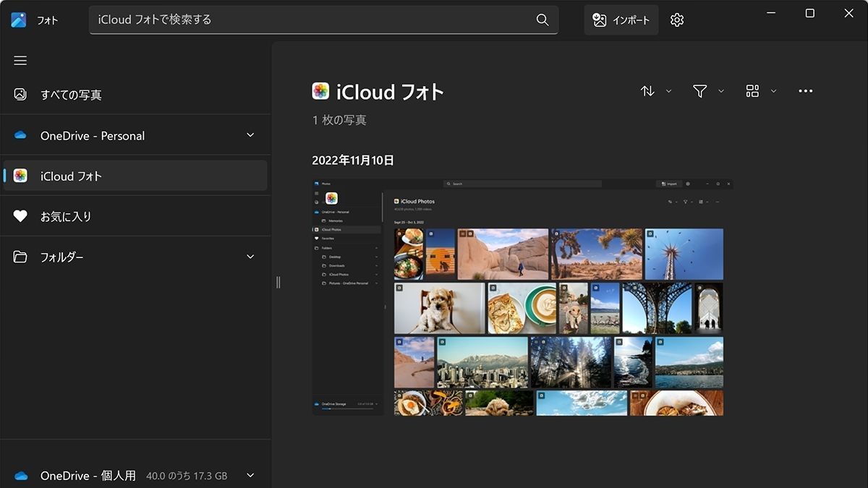868x488 pixels.
Task: Open the filter dropdown chevron
Action: [x=721, y=91]
